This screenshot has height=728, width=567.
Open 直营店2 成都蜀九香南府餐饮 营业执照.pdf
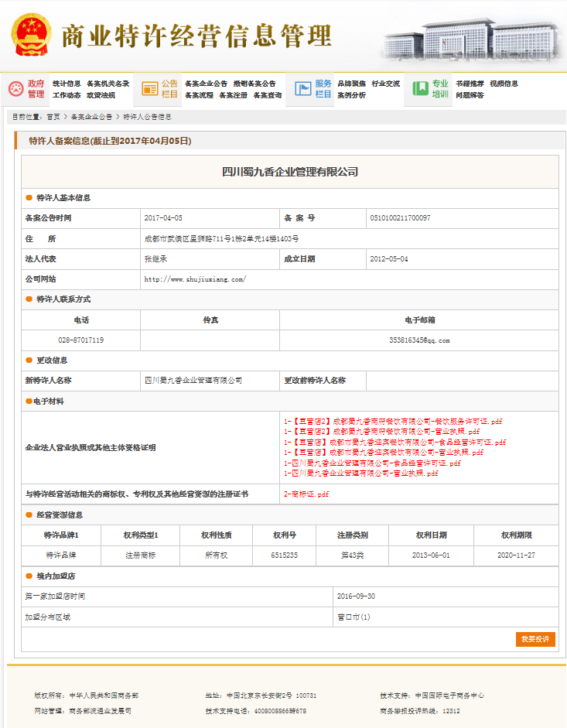(381, 432)
